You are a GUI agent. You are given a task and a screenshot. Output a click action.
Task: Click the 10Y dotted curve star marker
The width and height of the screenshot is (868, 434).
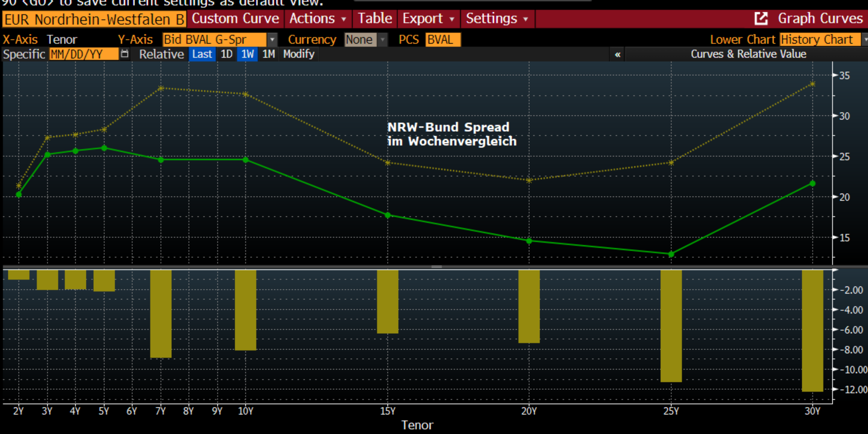point(245,94)
